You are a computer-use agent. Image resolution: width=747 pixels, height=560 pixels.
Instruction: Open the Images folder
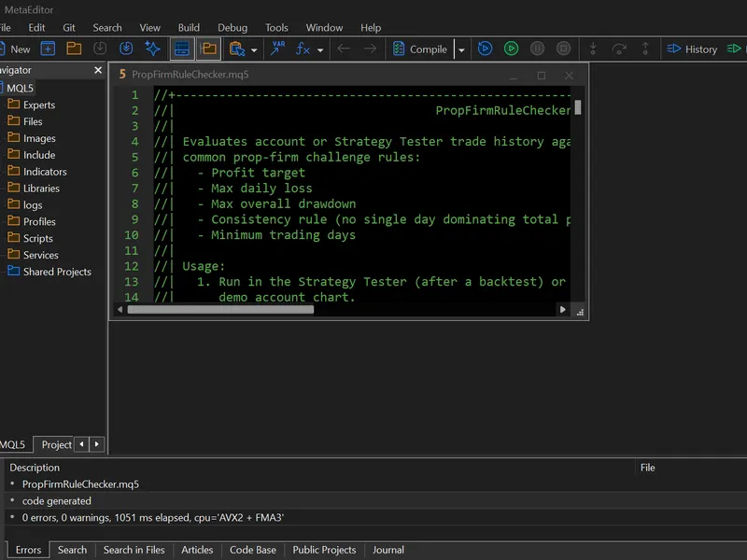click(x=39, y=138)
